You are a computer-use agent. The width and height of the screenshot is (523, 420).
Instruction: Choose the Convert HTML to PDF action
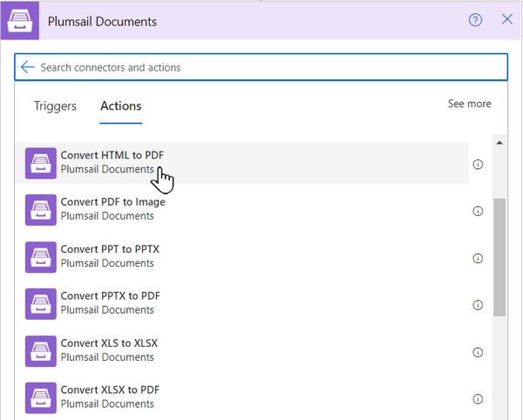coord(242,163)
